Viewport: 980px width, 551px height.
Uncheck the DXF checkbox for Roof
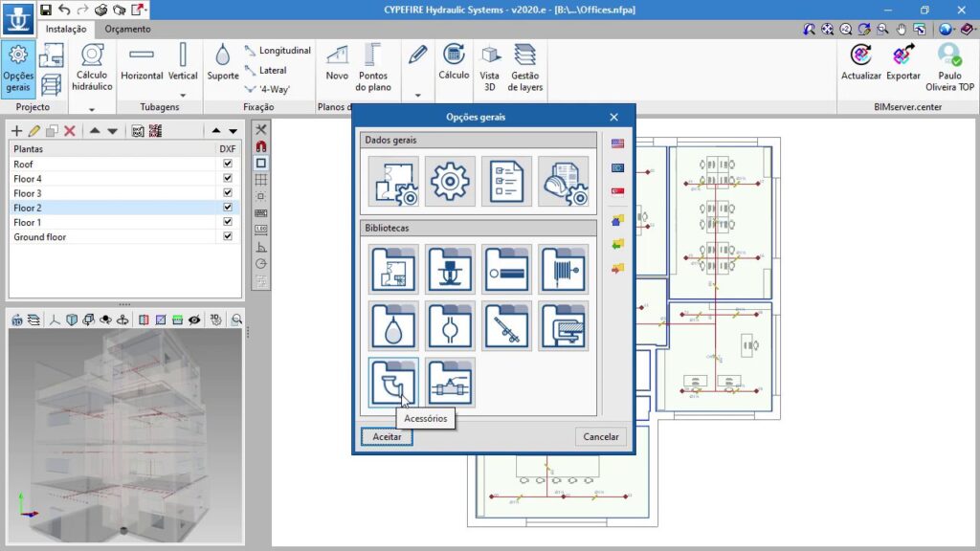[x=228, y=165]
